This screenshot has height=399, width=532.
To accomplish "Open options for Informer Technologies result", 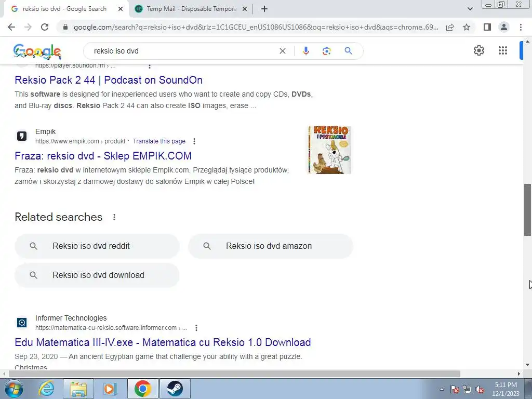I will coord(196,328).
